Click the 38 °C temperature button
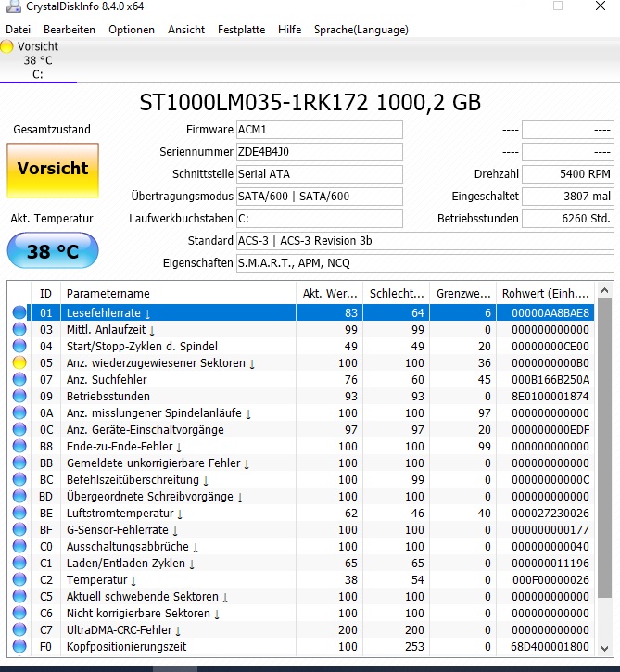The image size is (620, 672). pyautogui.click(x=53, y=250)
